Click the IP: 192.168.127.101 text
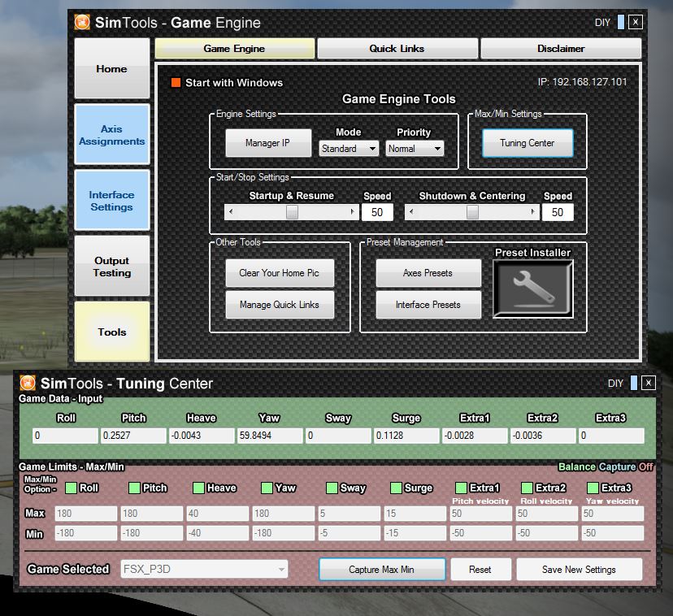 click(x=583, y=82)
